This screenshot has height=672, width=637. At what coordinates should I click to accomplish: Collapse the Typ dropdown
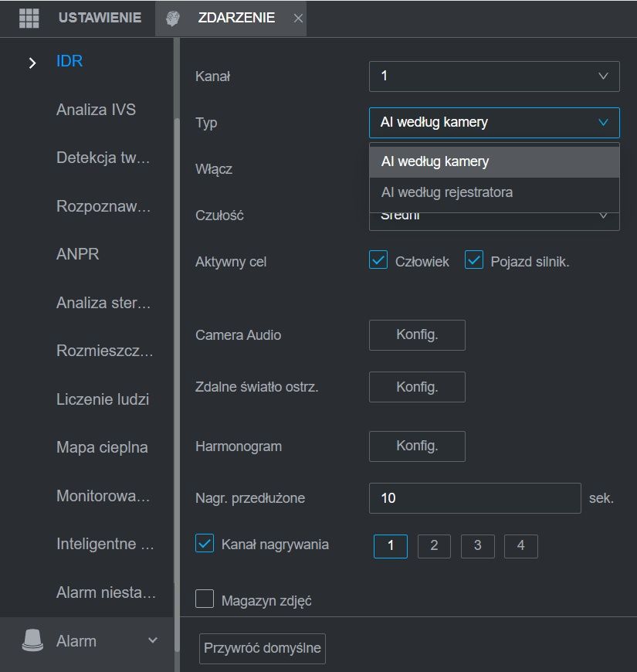[x=494, y=123]
